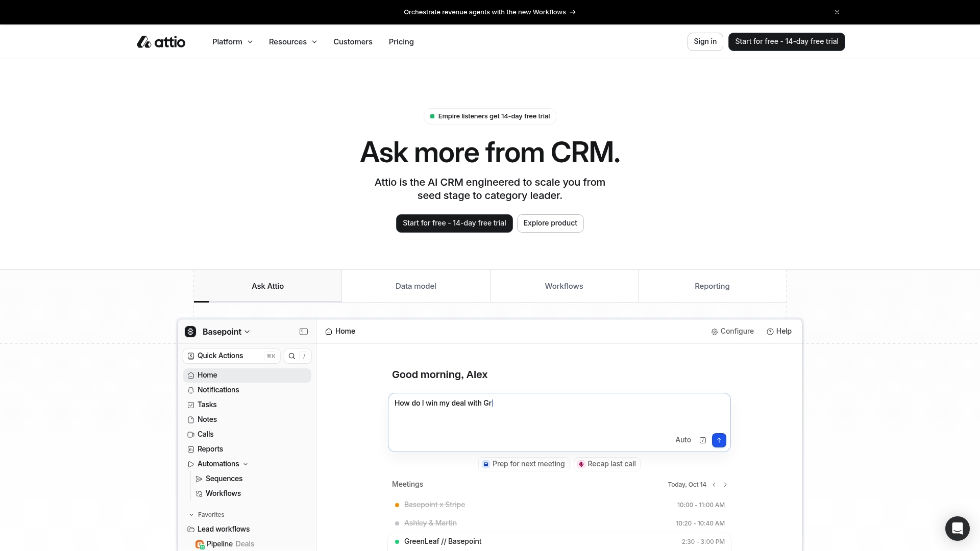Click the Attio logo
Screen dimensions: 980x551
[161, 42]
